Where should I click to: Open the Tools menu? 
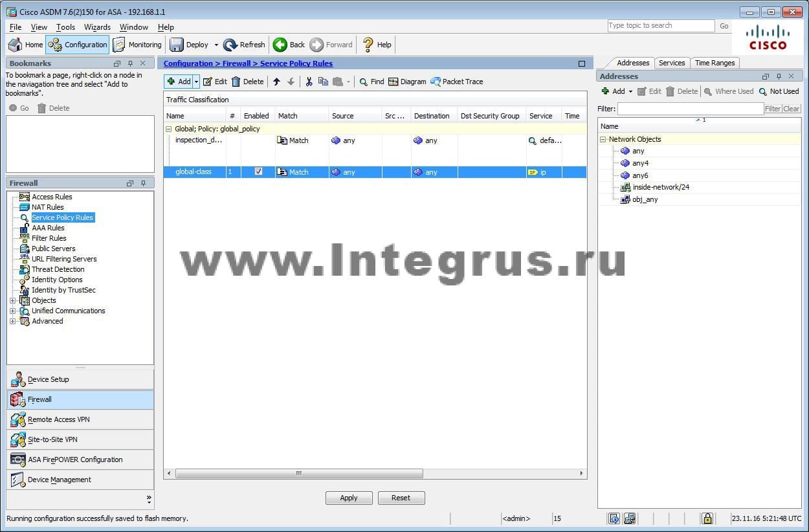[65, 27]
